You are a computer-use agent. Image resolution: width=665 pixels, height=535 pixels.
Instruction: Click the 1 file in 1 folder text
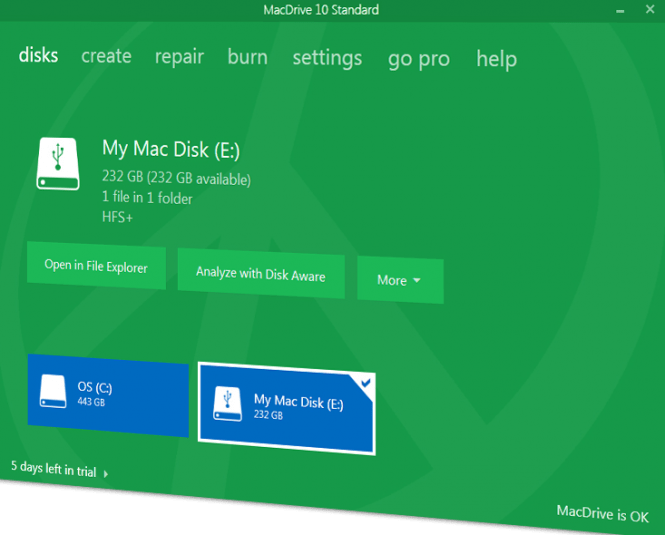pyautogui.click(x=147, y=197)
